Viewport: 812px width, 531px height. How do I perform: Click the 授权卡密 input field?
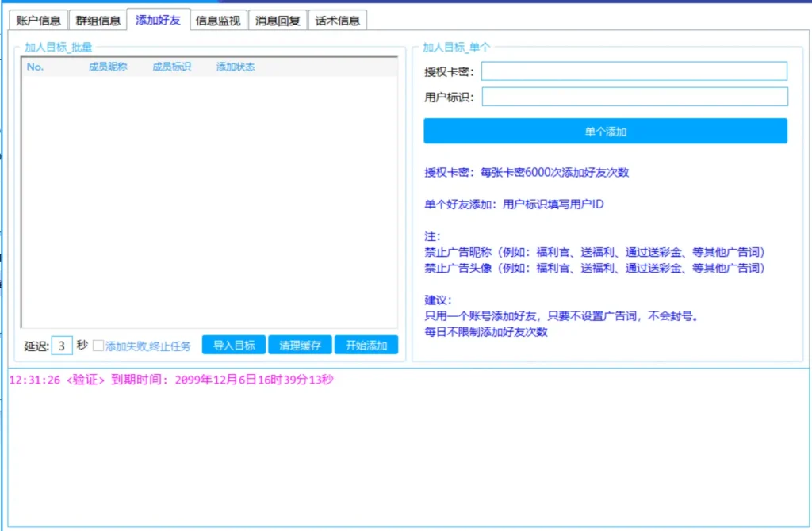pos(634,71)
